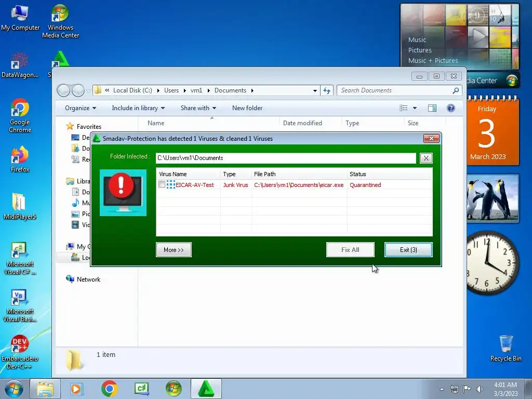Open Include in library dropdown
This screenshot has width=532, height=399.
point(138,108)
